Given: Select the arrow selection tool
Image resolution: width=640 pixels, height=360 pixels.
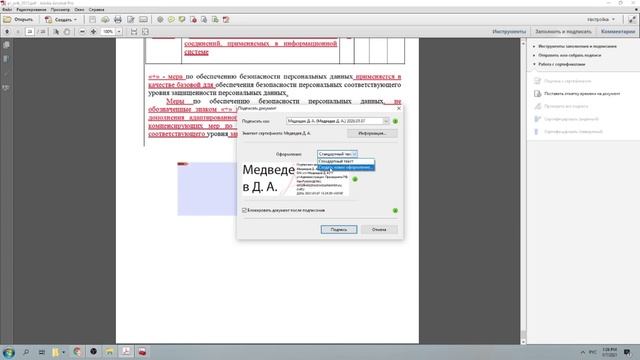Looking at the screenshot, I should pyautogui.click(x=56, y=31).
